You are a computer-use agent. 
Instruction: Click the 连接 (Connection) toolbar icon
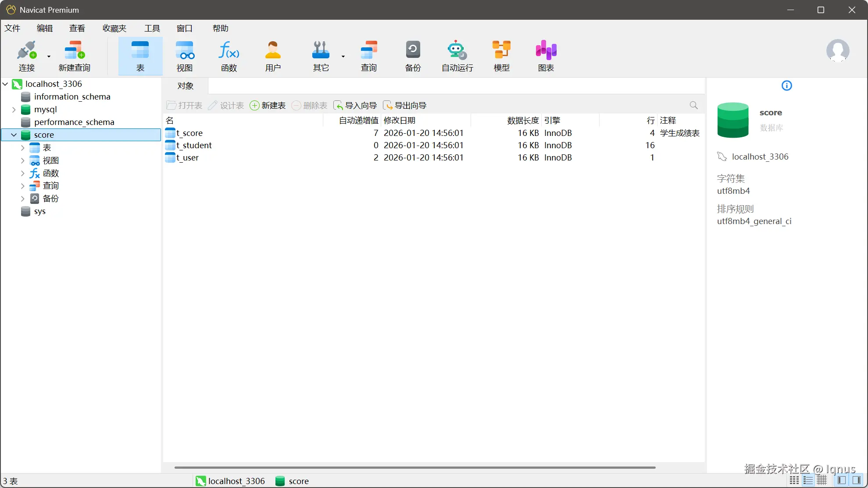(26, 56)
